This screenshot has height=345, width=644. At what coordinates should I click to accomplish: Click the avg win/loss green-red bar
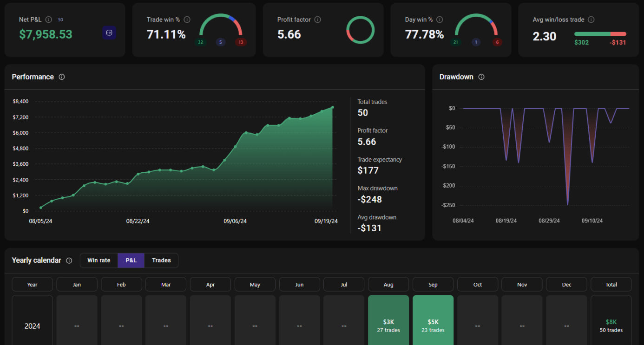(600, 34)
